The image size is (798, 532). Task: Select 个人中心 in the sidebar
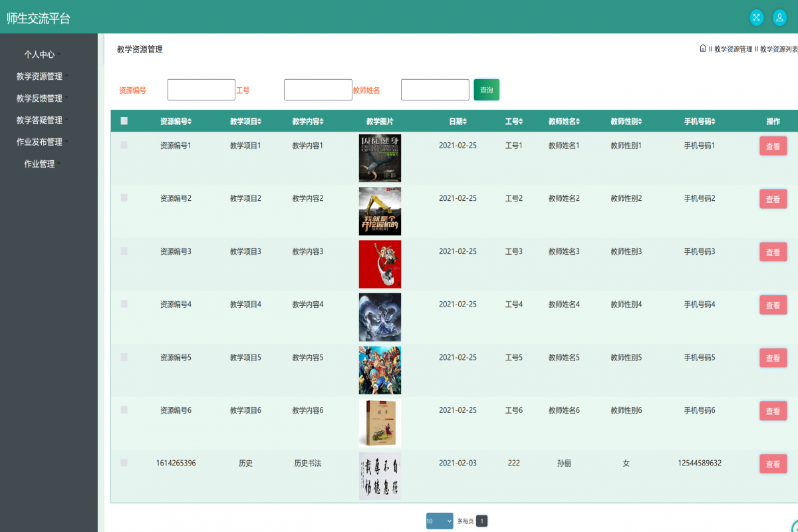tap(40, 54)
